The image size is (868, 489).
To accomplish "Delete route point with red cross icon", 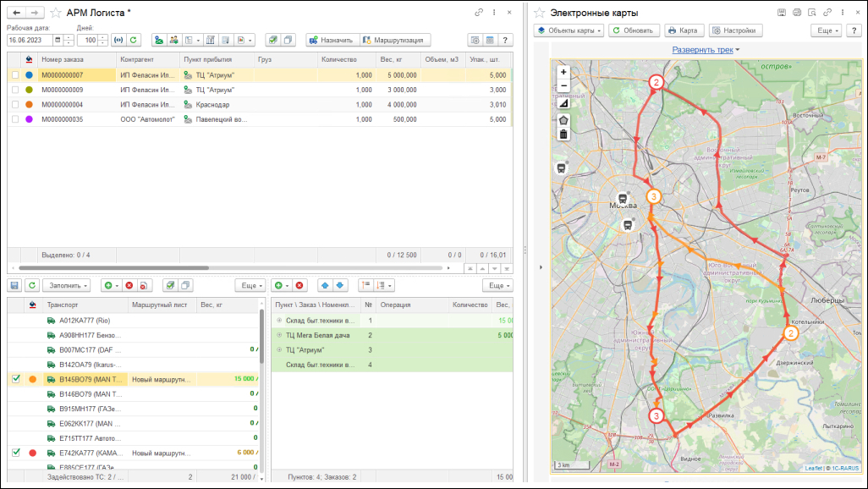I will [x=299, y=286].
